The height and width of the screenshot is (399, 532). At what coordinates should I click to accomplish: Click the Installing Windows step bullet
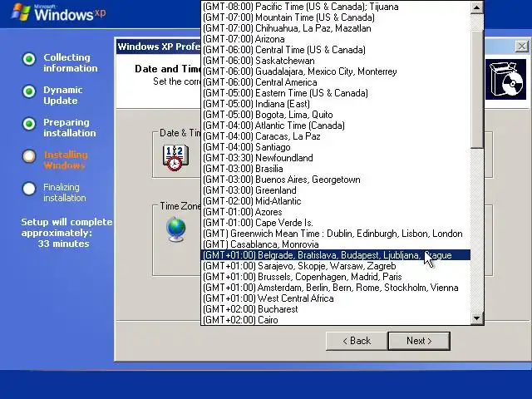29,156
